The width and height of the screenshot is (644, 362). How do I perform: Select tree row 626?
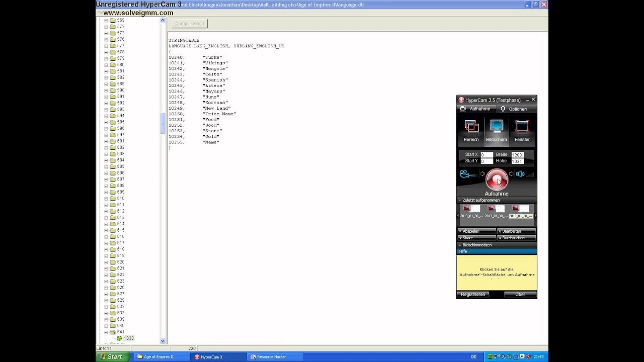point(121,288)
